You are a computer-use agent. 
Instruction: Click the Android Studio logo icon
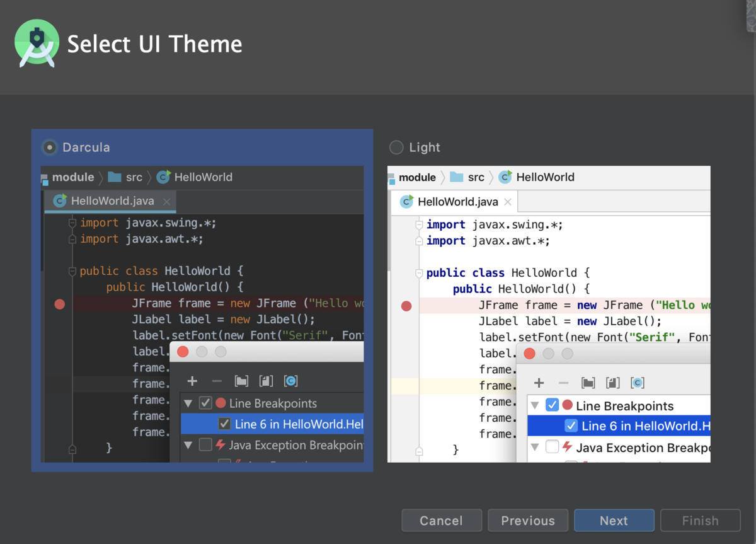tap(37, 43)
